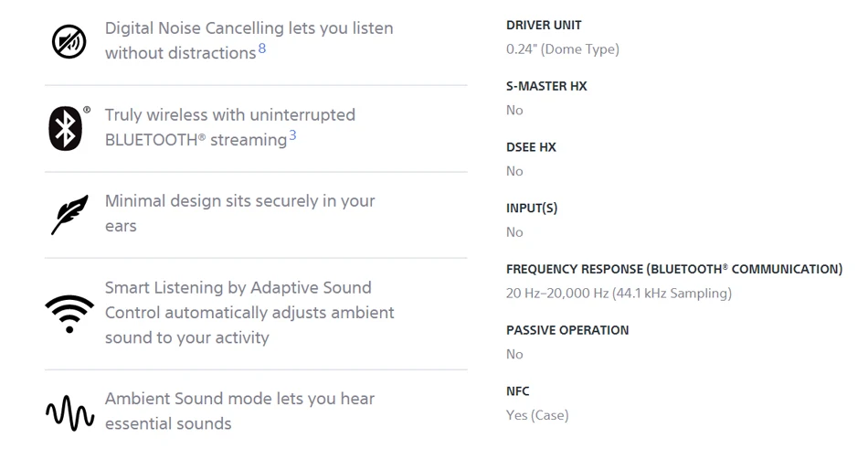Click the noise cancelling crossed-speaker icon
868x449 pixels.
69,41
